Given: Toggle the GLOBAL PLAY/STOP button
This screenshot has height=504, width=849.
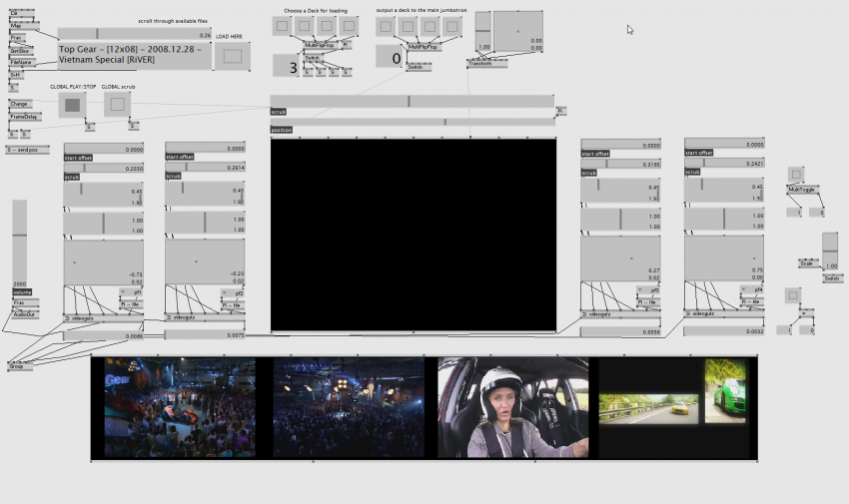Looking at the screenshot, I should tap(72, 105).
